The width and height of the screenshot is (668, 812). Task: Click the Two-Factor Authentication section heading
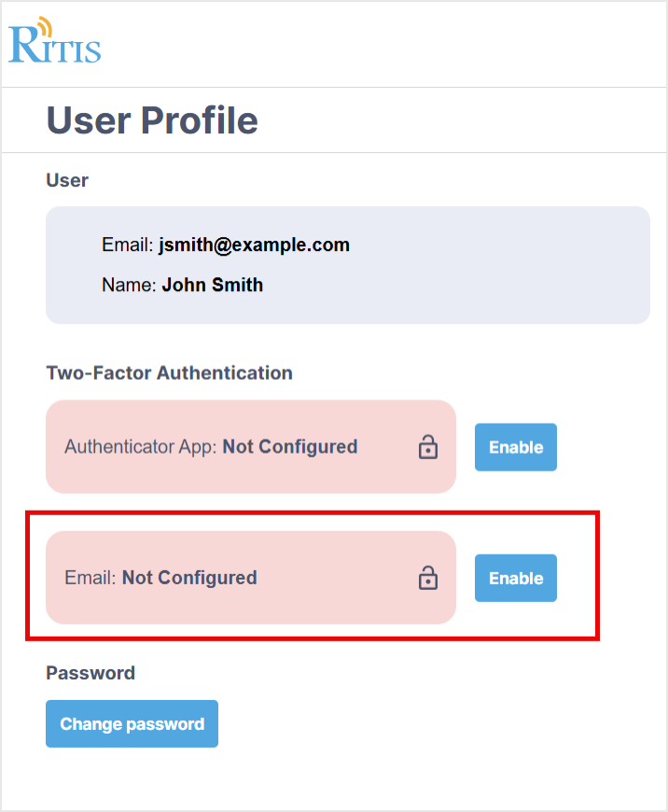[x=169, y=372]
